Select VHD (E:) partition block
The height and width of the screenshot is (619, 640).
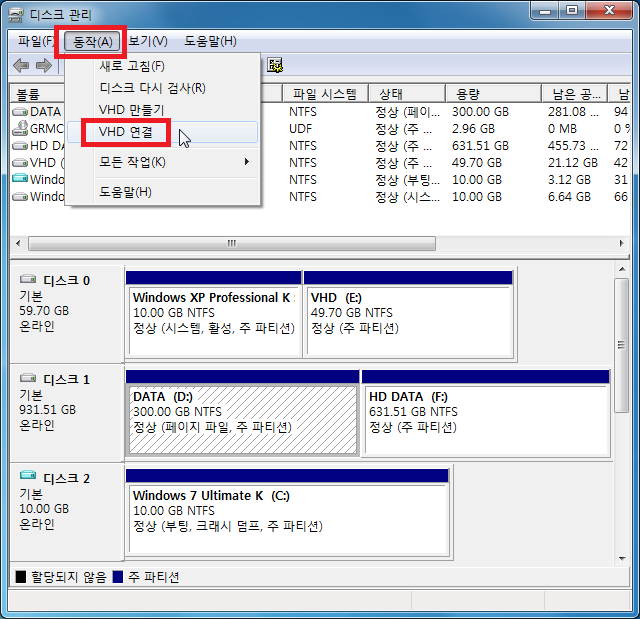coord(408,314)
